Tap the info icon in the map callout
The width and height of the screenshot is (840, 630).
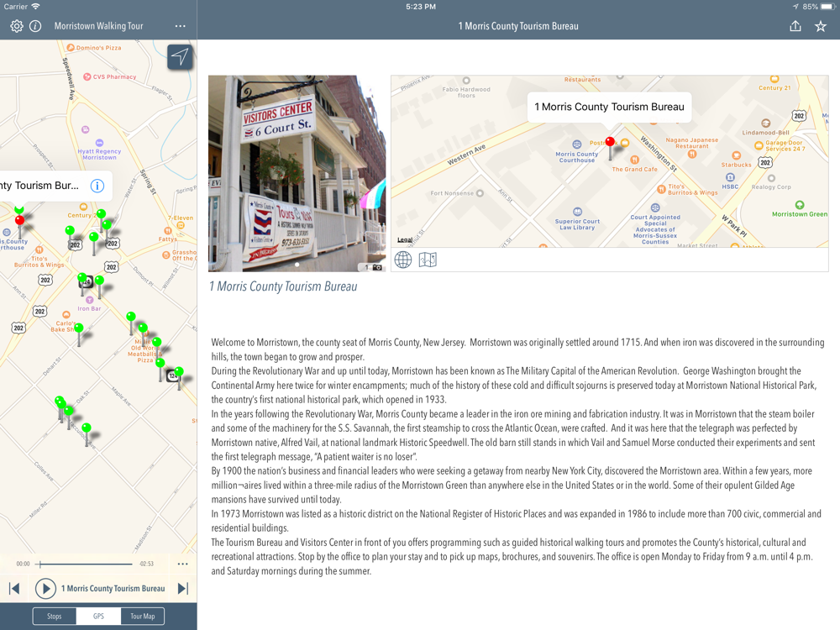point(97,186)
